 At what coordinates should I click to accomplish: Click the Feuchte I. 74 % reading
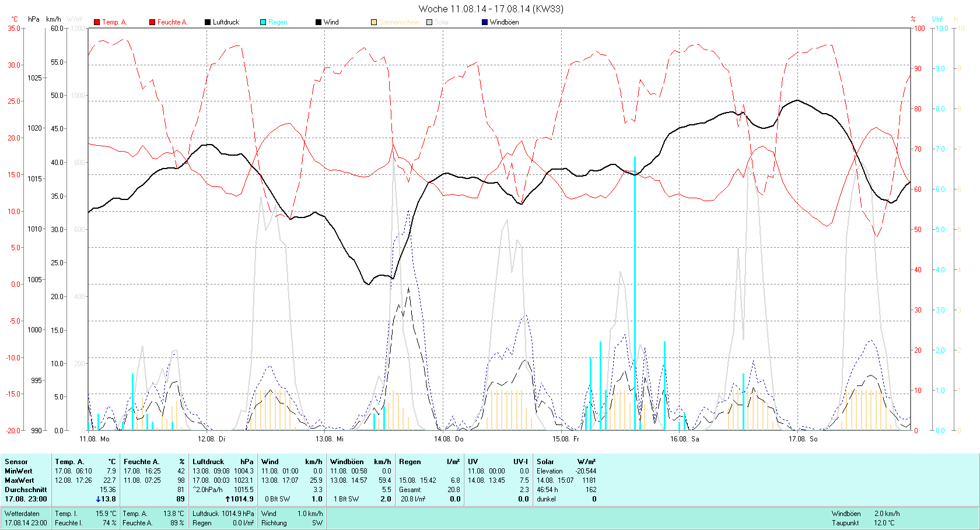click(86, 523)
